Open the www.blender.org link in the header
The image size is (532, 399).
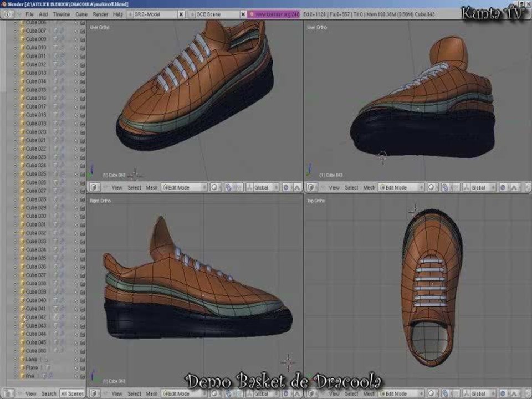point(273,14)
